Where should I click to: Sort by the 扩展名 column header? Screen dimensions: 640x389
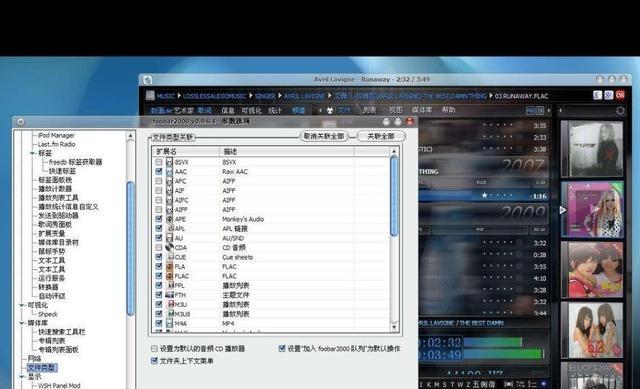pyautogui.click(x=185, y=151)
